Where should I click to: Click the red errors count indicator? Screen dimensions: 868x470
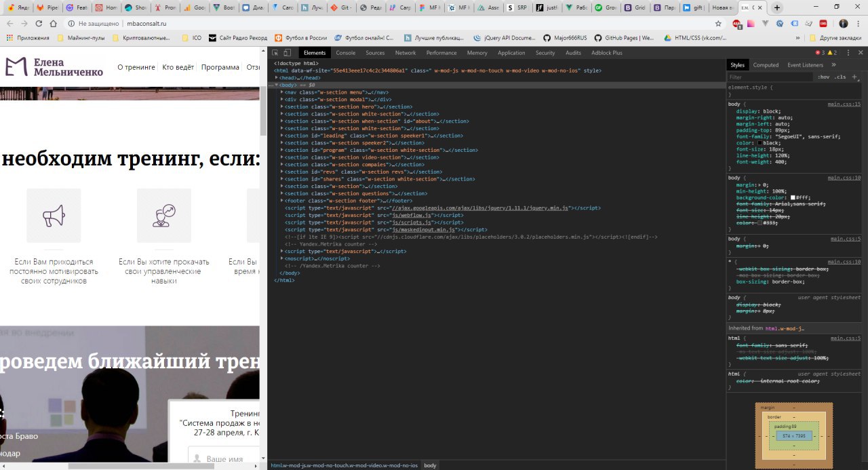click(819, 53)
